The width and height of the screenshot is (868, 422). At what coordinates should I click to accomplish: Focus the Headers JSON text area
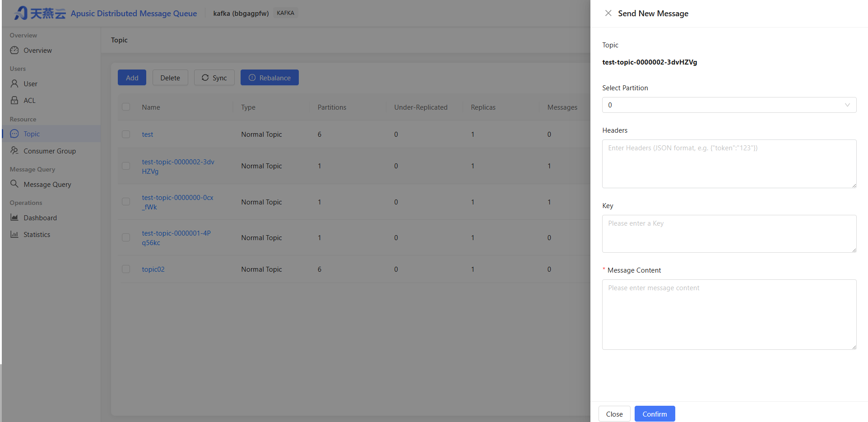(729, 164)
